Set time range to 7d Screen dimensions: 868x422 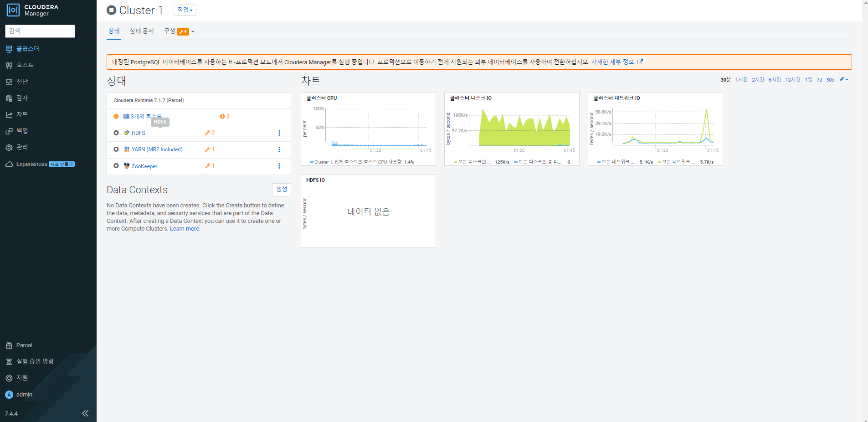coord(819,80)
